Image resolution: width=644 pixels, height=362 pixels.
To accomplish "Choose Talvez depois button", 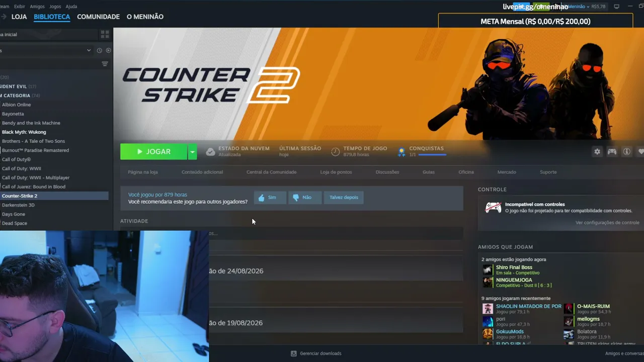I will (344, 198).
